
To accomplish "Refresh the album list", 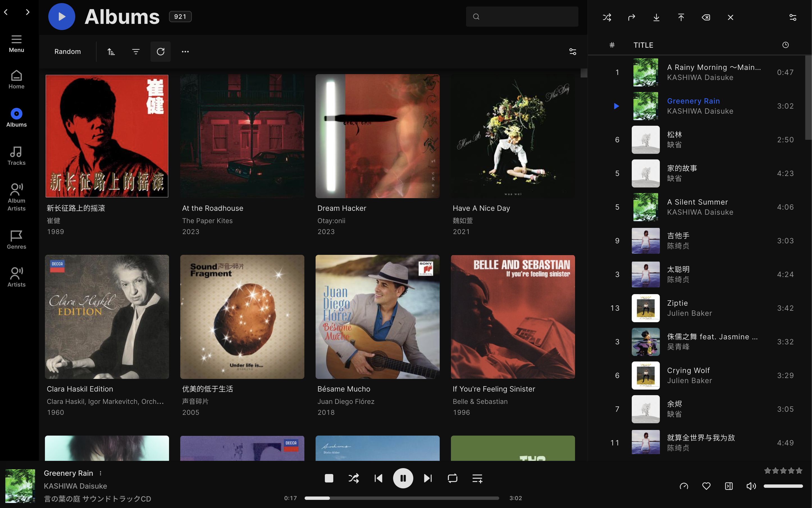I will click(x=161, y=51).
